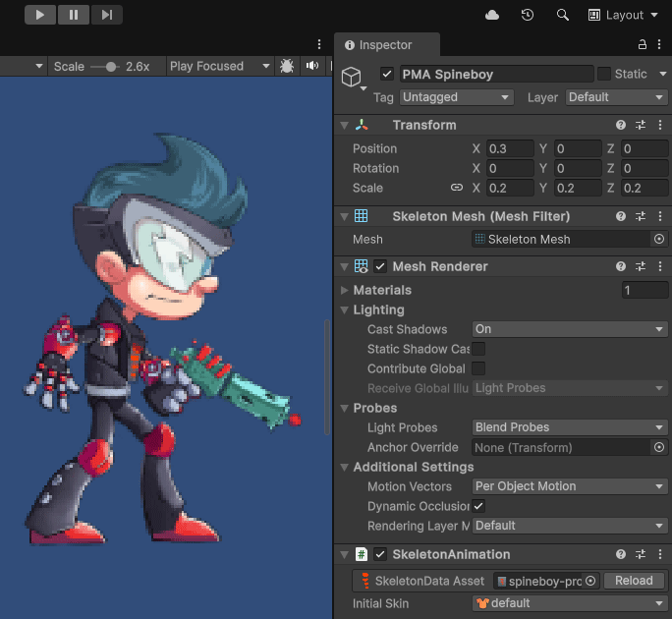
Task: Toggle the Game view bug icon
Action: [x=287, y=66]
